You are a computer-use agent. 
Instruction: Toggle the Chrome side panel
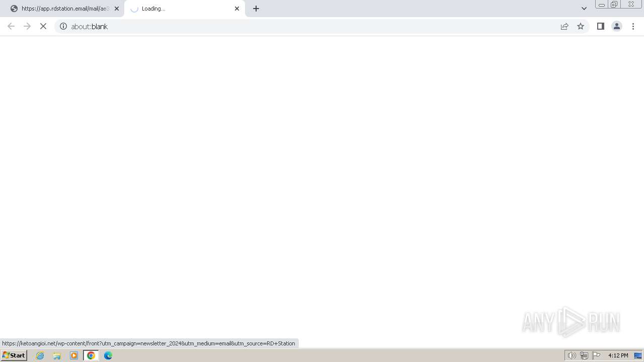(601, 26)
